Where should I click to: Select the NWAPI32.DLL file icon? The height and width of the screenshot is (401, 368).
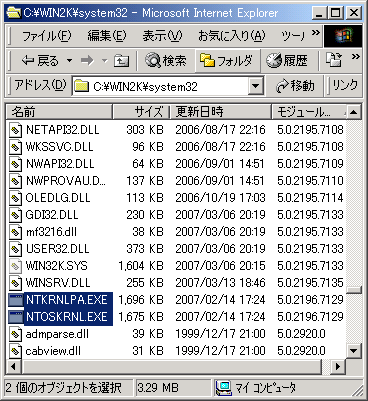click(15, 164)
